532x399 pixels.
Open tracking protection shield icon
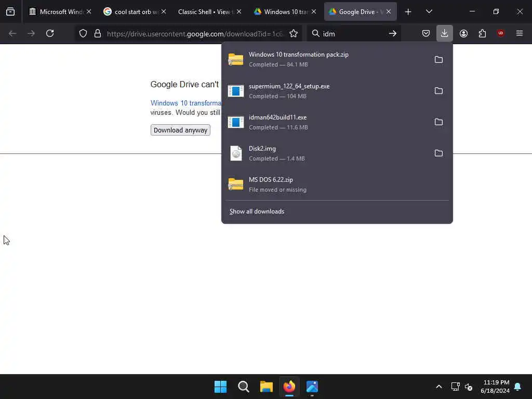coord(83,33)
